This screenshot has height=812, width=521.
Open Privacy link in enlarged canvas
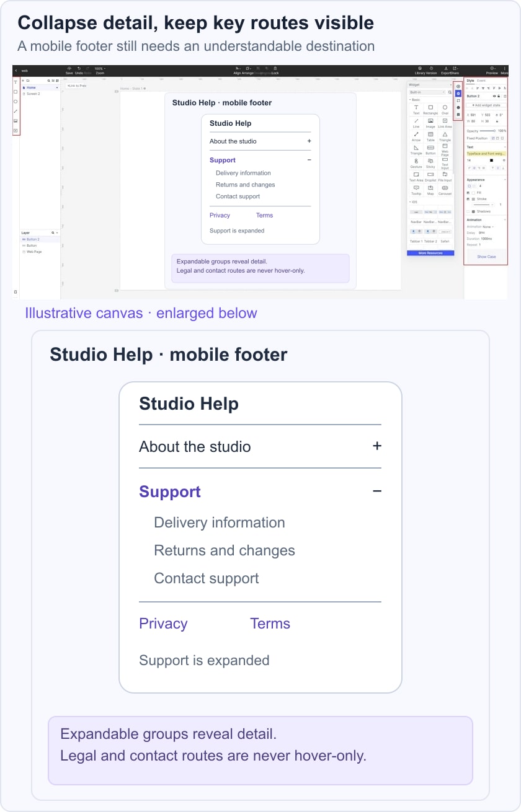point(163,624)
